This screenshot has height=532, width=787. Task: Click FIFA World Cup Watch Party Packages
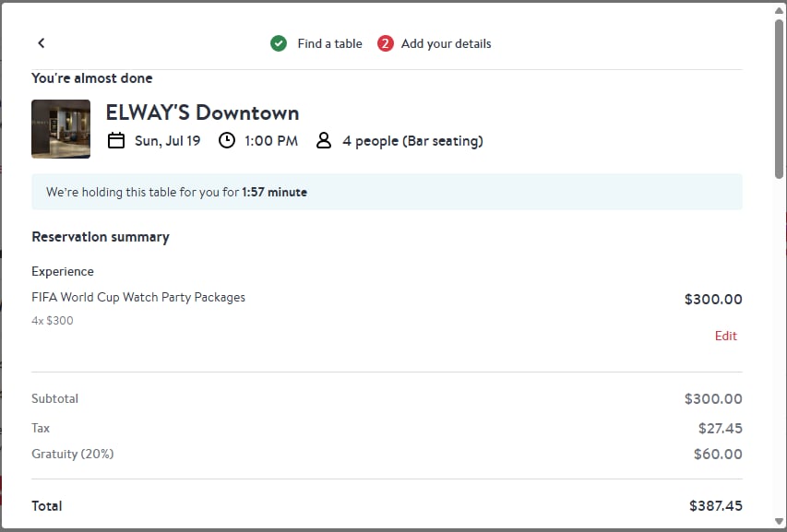[138, 297]
